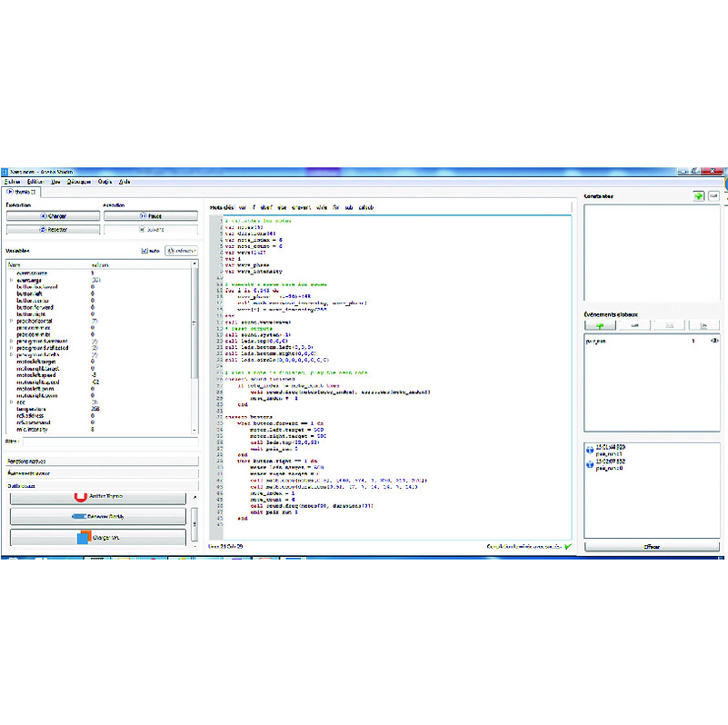
Task: Expand the event.args variable
Action: tap(12, 281)
